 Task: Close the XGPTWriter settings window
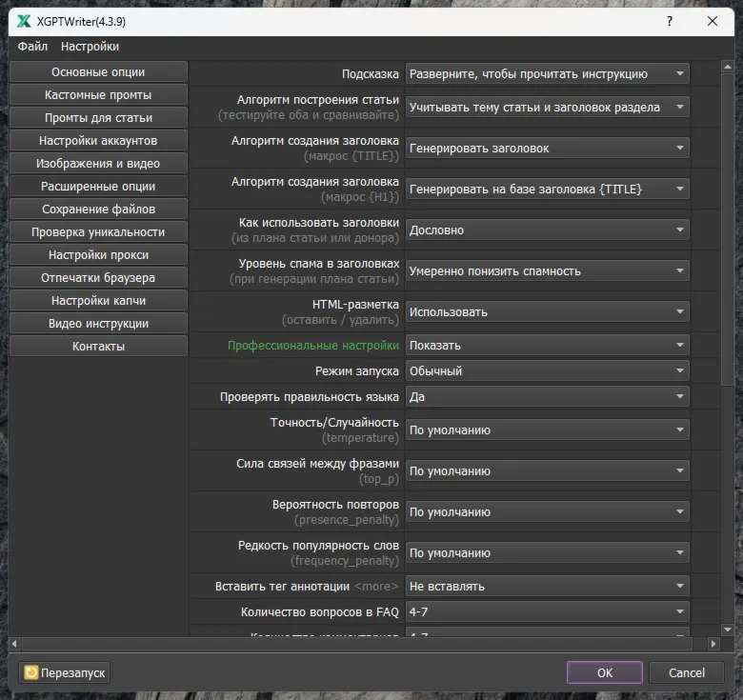tap(713, 21)
